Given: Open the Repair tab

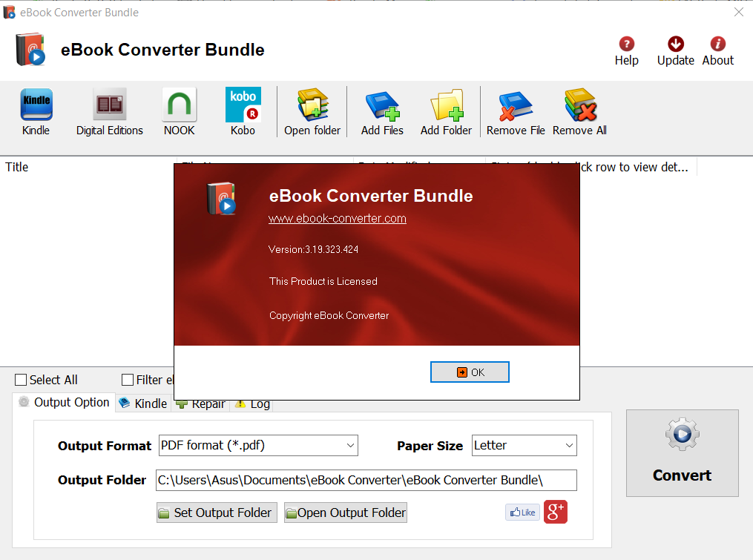Looking at the screenshot, I should [x=201, y=404].
